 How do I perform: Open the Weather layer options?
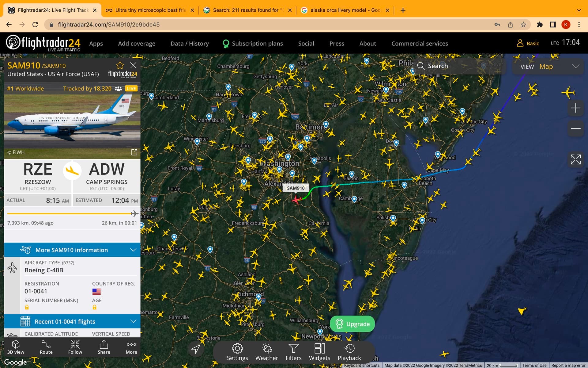(267, 352)
